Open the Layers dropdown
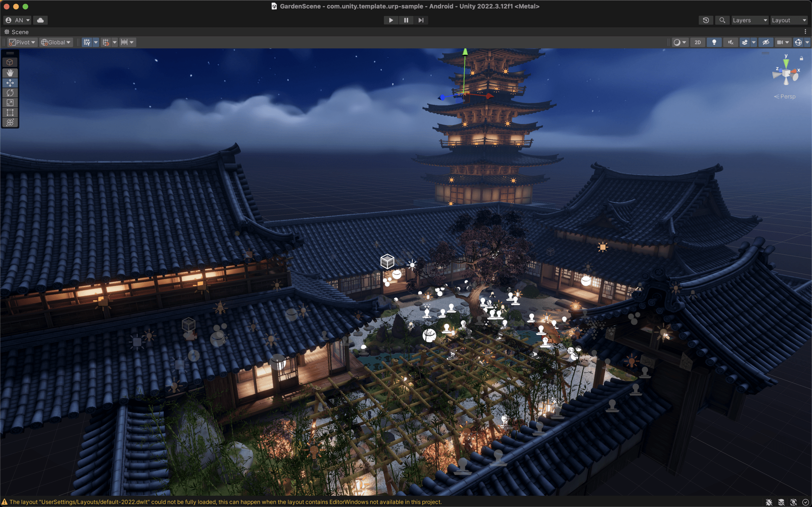Screen dimensions: 812x507 tap(749, 20)
